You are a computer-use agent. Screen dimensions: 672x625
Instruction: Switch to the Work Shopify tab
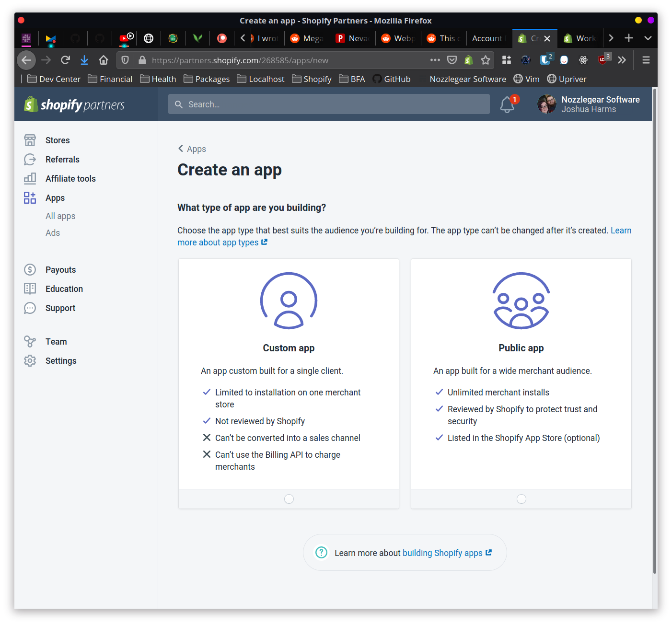(580, 38)
